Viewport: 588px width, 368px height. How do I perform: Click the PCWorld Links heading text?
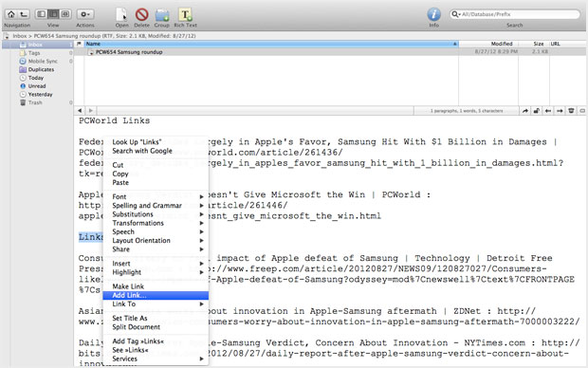(x=115, y=120)
